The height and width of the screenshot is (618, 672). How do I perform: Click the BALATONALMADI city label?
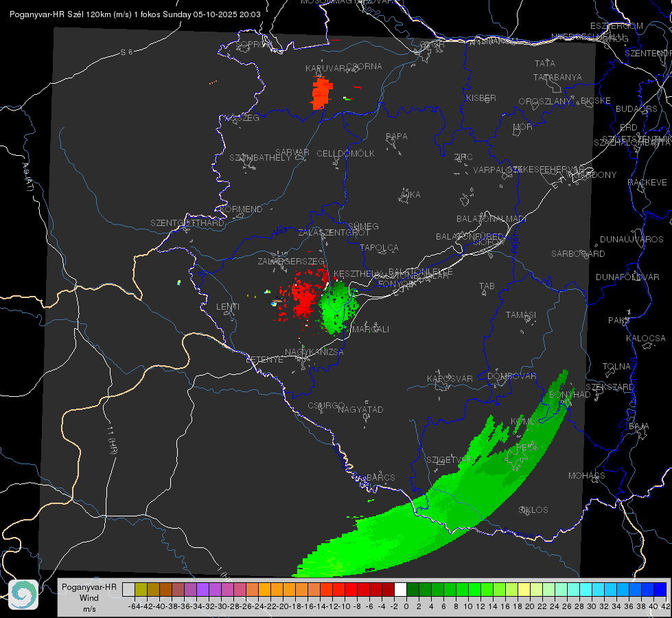pyautogui.click(x=491, y=219)
